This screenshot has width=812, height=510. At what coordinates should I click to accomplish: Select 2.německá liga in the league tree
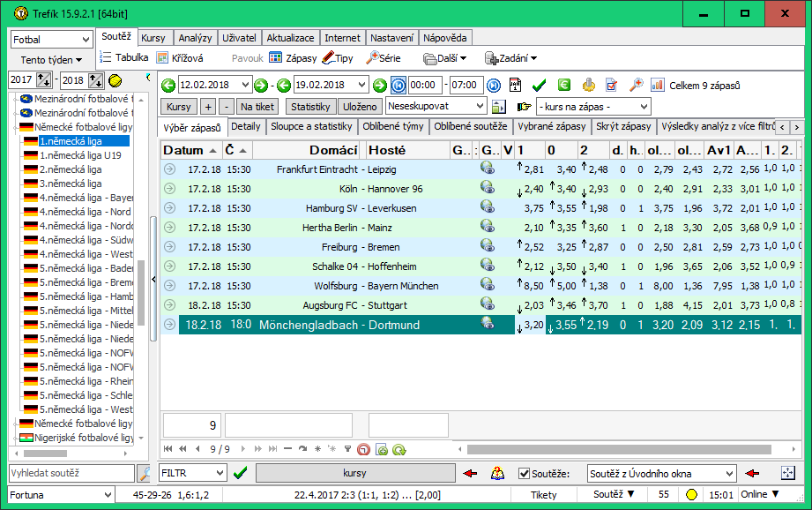[x=70, y=169]
